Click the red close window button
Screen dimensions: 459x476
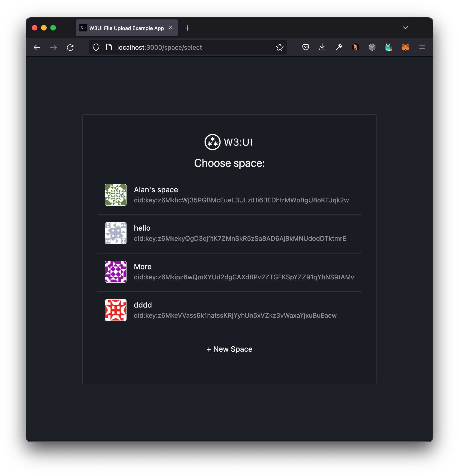pos(35,28)
